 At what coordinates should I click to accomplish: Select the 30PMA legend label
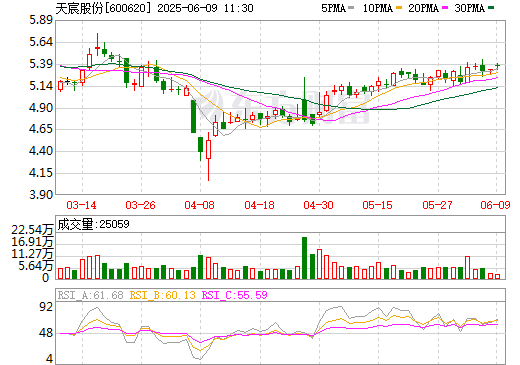tap(470, 8)
